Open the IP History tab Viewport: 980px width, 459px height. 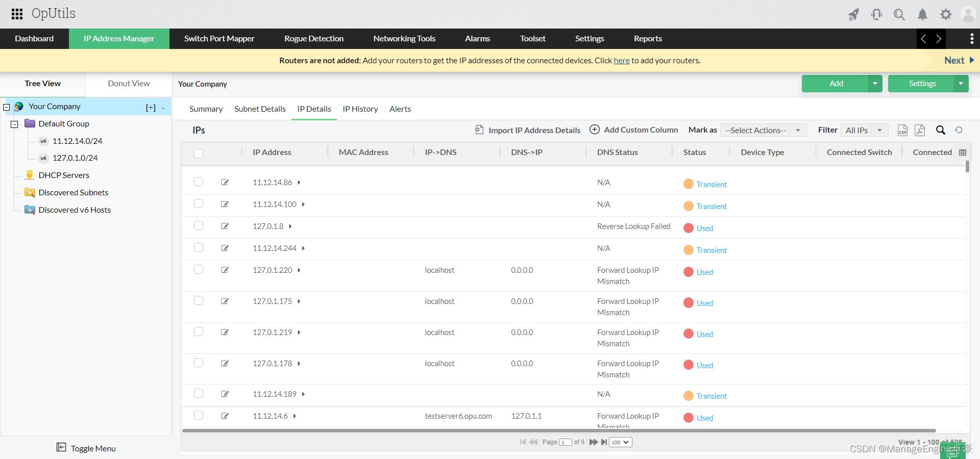point(360,109)
